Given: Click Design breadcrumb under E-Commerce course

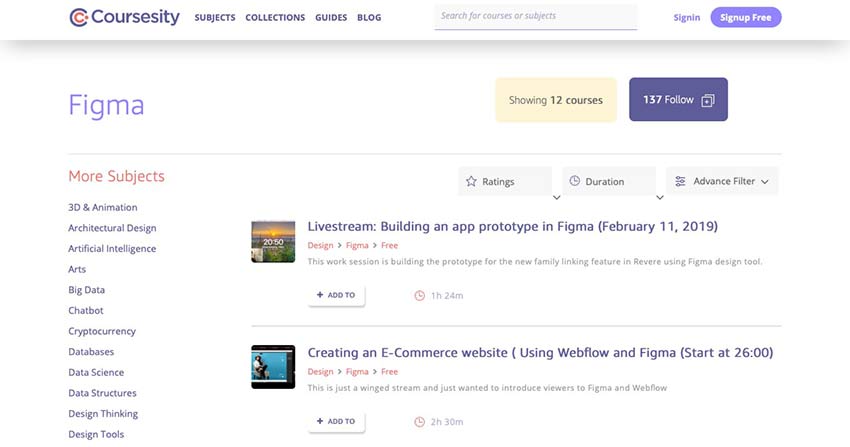Looking at the screenshot, I should click(x=320, y=372).
